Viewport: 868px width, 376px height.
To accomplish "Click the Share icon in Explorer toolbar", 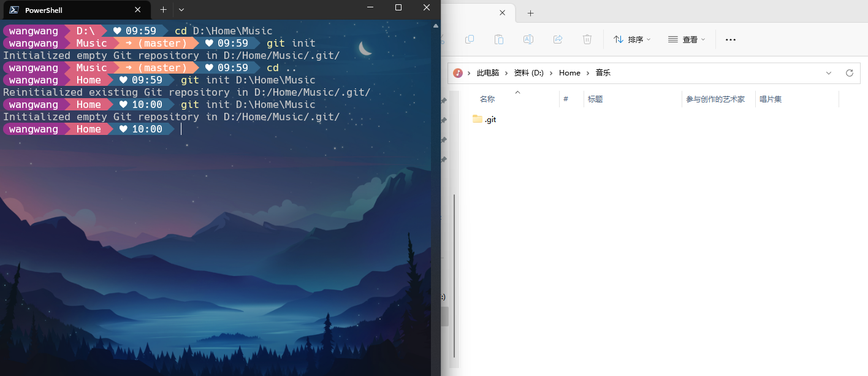I will pos(558,39).
